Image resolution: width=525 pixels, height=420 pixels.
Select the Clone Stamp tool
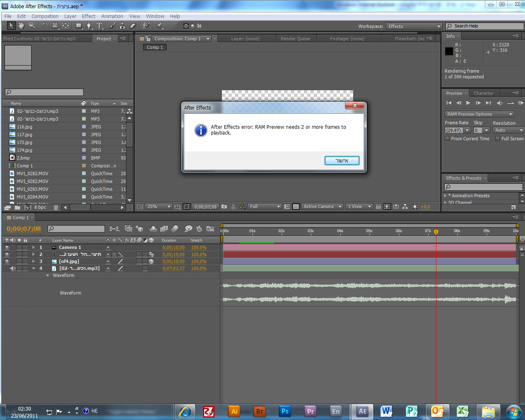tap(123, 26)
